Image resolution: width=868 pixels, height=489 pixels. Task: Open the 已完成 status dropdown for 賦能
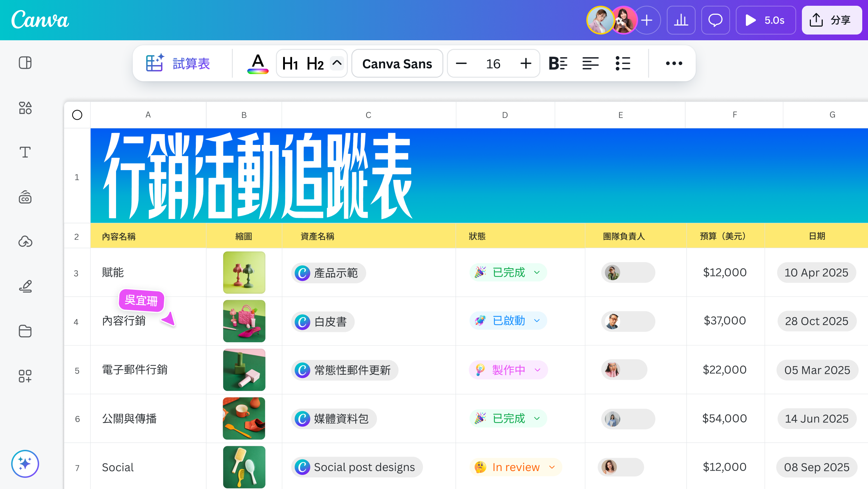click(508, 273)
